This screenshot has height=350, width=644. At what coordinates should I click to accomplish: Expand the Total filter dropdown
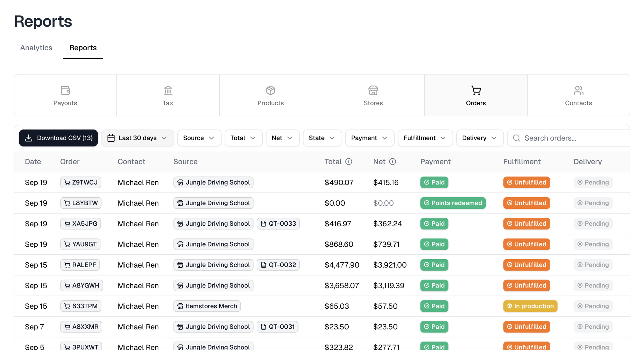point(244,138)
